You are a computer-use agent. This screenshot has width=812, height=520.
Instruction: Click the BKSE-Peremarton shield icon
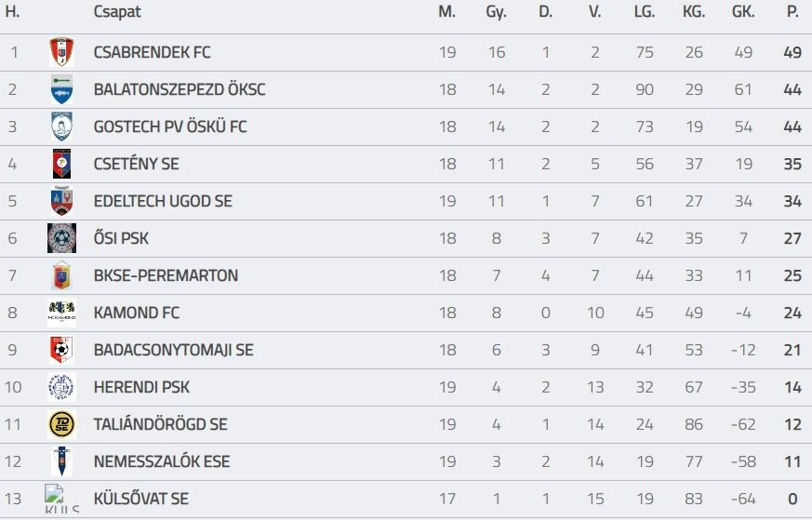tap(61, 275)
